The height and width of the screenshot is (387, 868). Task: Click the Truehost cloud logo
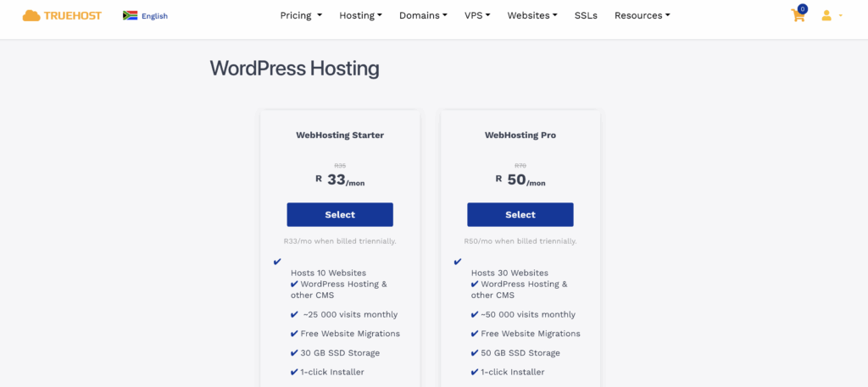click(x=31, y=15)
